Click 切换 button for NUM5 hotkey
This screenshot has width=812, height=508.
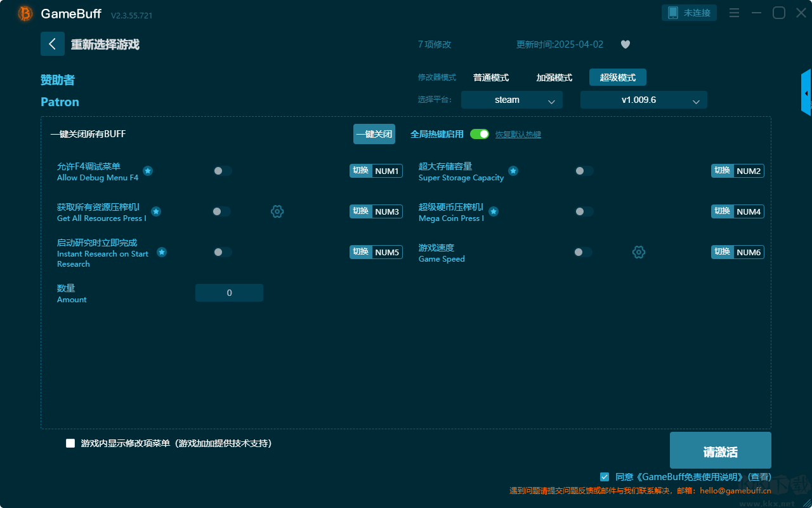click(x=360, y=252)
